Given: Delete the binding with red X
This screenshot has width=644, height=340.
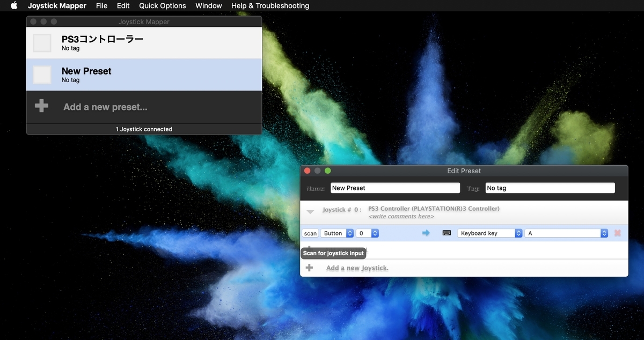Looking at the screenshot, I should (x=618, y=233).
